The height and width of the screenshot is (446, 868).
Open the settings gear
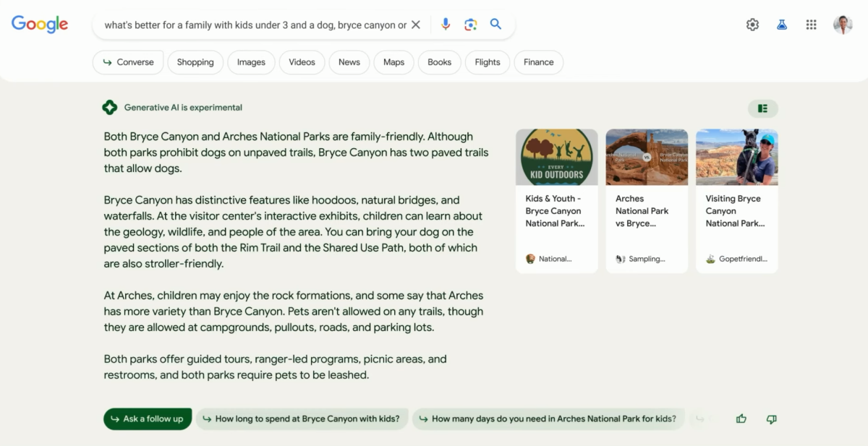[752, 25]
